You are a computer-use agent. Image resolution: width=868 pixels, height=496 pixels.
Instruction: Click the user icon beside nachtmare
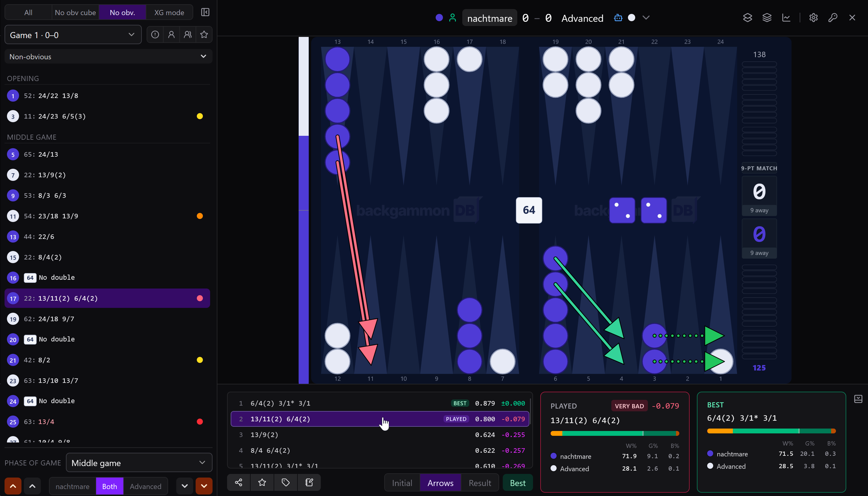[x=453, y=18]
